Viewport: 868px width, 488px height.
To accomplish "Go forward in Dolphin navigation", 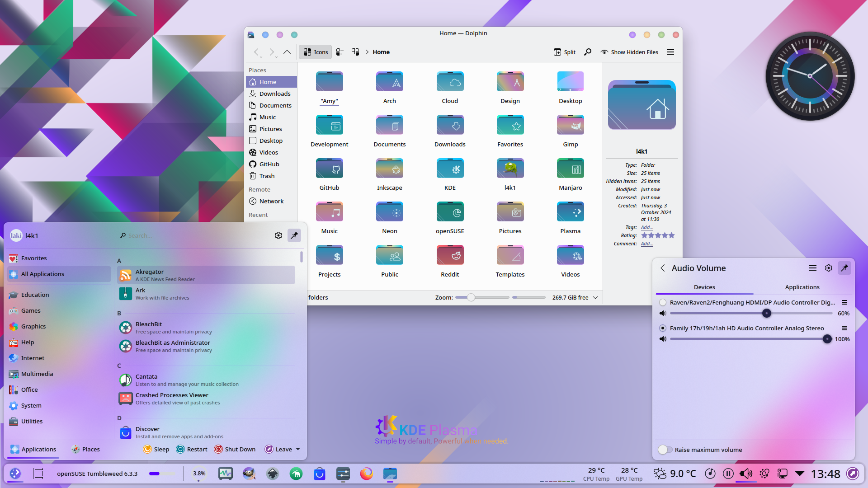I will tap(272, 52).
